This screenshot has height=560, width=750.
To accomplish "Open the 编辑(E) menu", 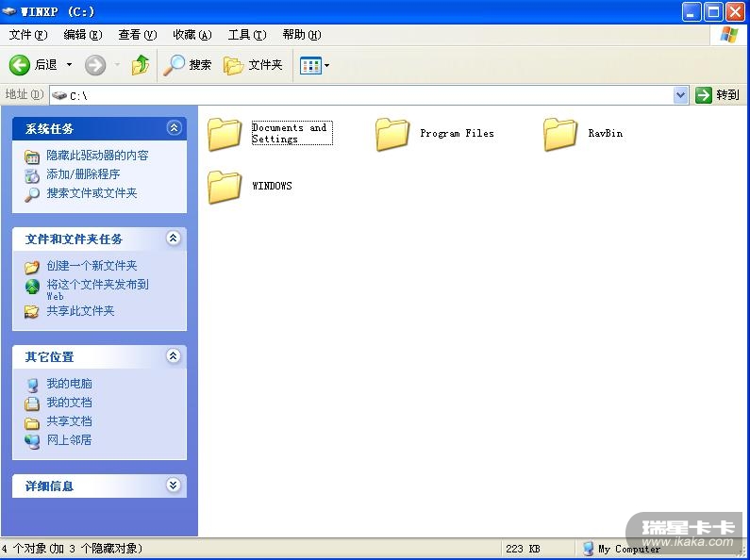I will point(83,35).
